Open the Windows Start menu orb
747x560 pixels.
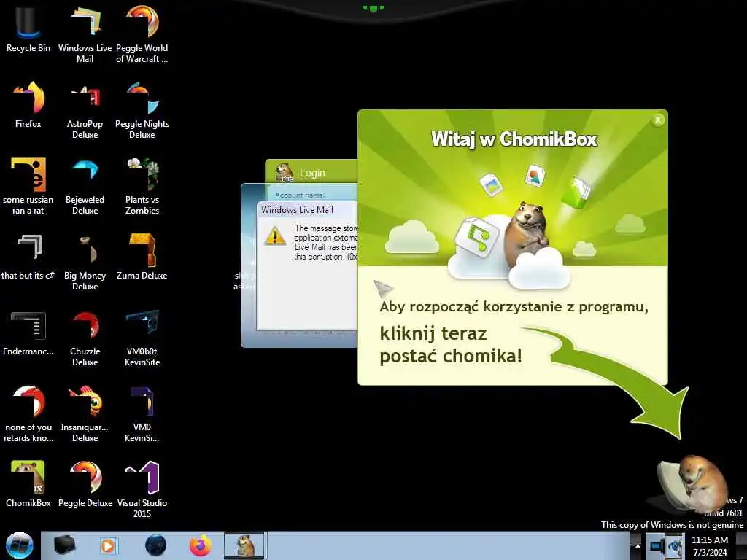(x=20, y=545)
